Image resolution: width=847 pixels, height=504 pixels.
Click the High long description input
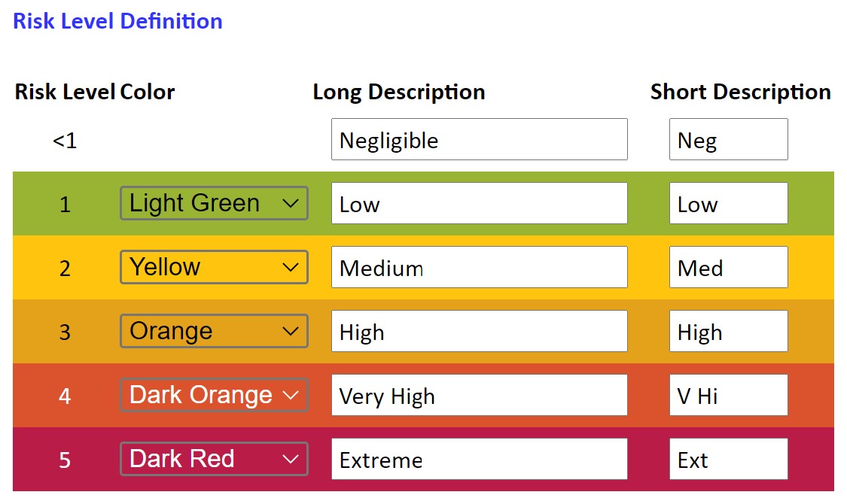tap(479, 331)
